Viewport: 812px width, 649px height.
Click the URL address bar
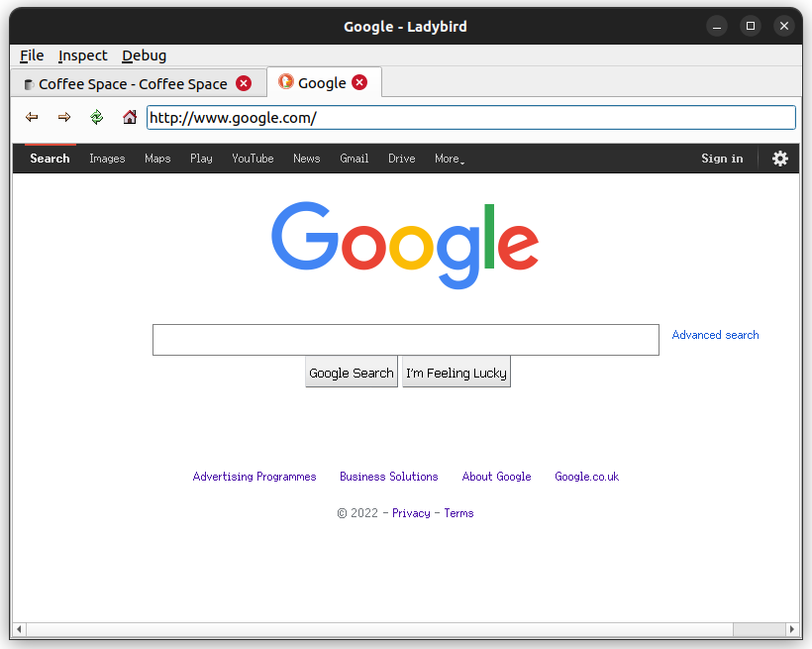click(x=471, y=118)
